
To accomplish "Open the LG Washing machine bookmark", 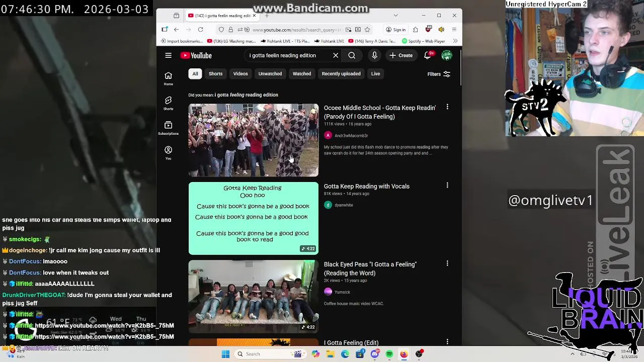I will pos(231,41).
